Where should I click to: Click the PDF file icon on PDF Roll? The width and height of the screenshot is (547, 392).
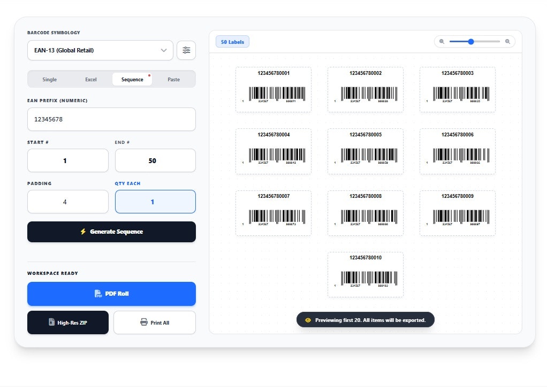point(98,294)
